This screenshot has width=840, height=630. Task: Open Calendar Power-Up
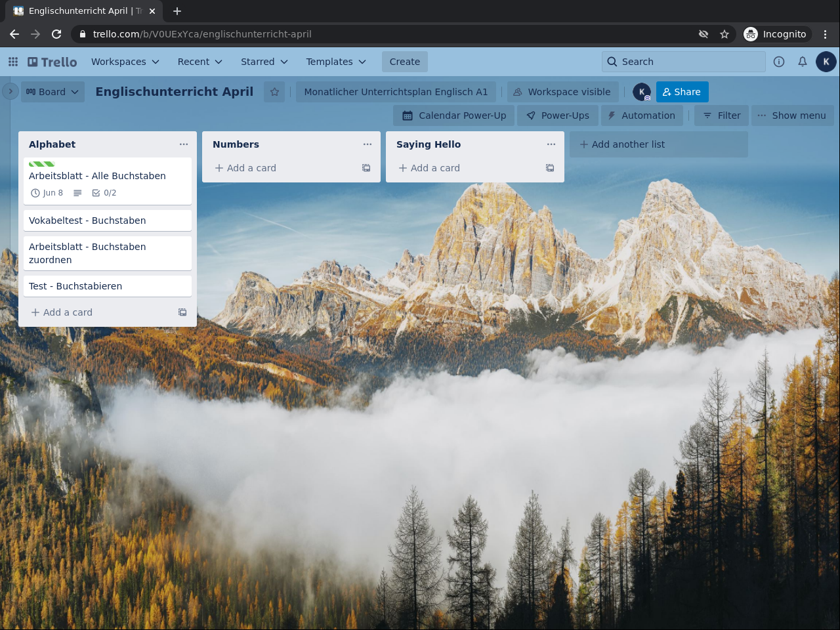tap(454, 115)
